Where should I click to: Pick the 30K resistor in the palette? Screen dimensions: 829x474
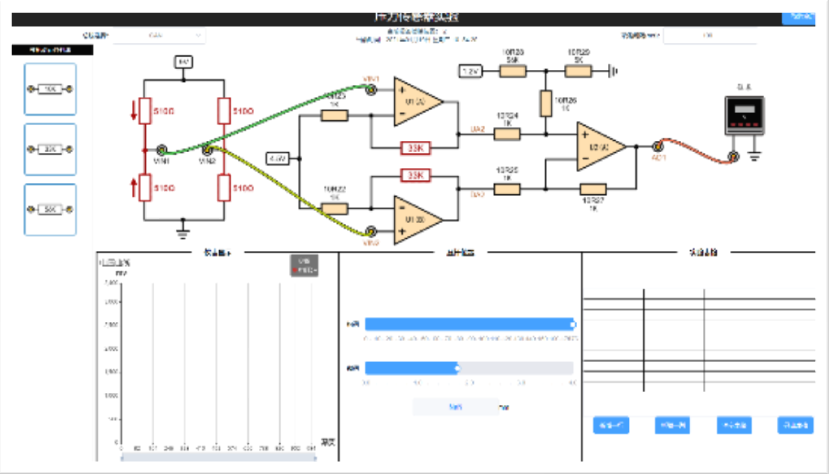[x=50, y=150]
